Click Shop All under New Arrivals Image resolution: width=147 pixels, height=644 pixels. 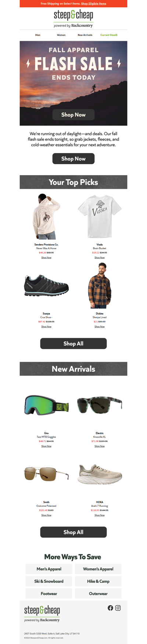pyautogui.click(x=73, y=532)
